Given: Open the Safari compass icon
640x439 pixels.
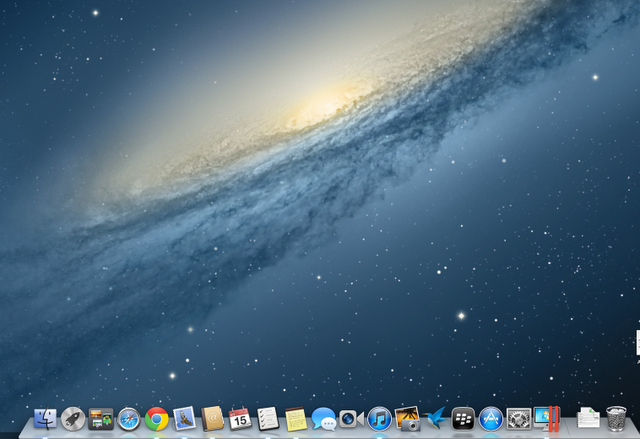Looking at the screenshot, I should pyautogui.click(x=129, y=419).
